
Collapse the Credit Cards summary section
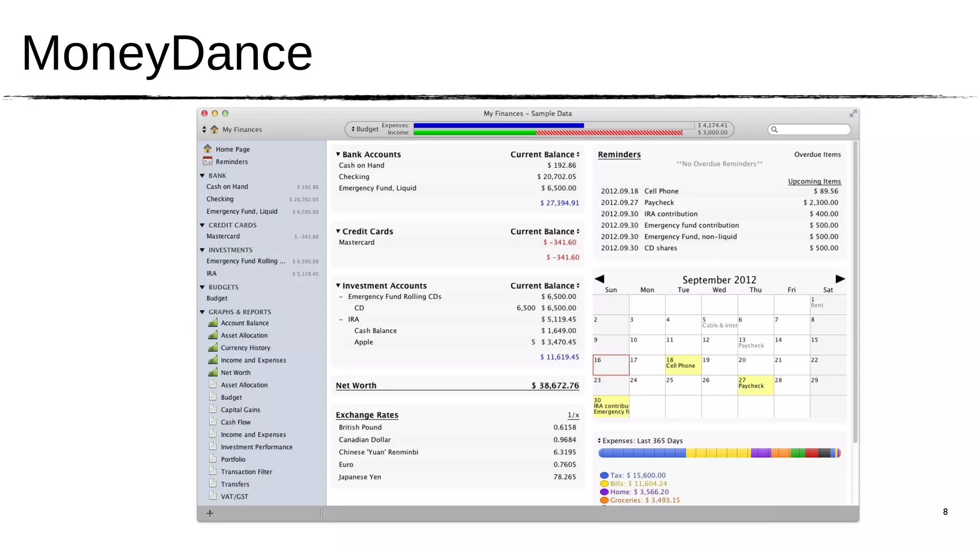(338, 231)
